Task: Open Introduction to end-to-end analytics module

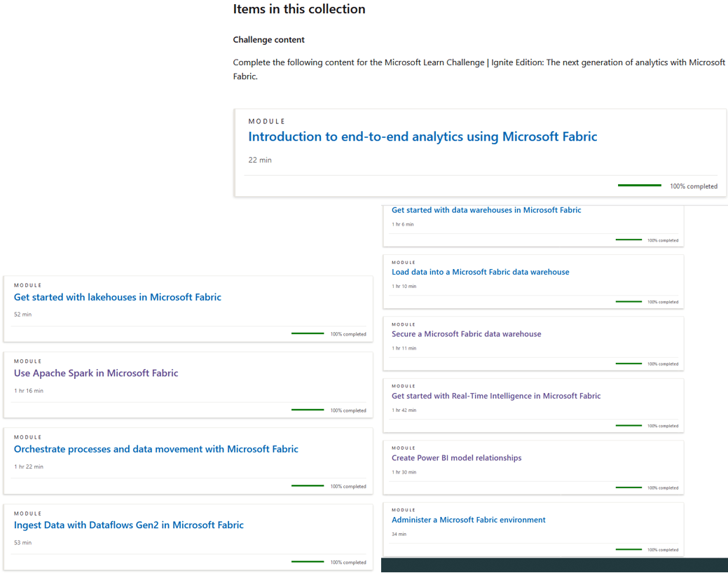Action: pos(423,137)
